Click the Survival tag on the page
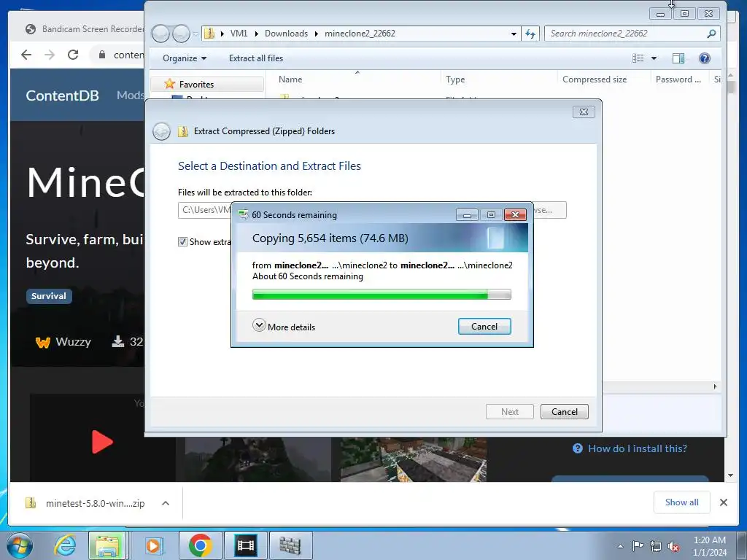This screenshot has height=560, width=747. (x=49, y=296)
